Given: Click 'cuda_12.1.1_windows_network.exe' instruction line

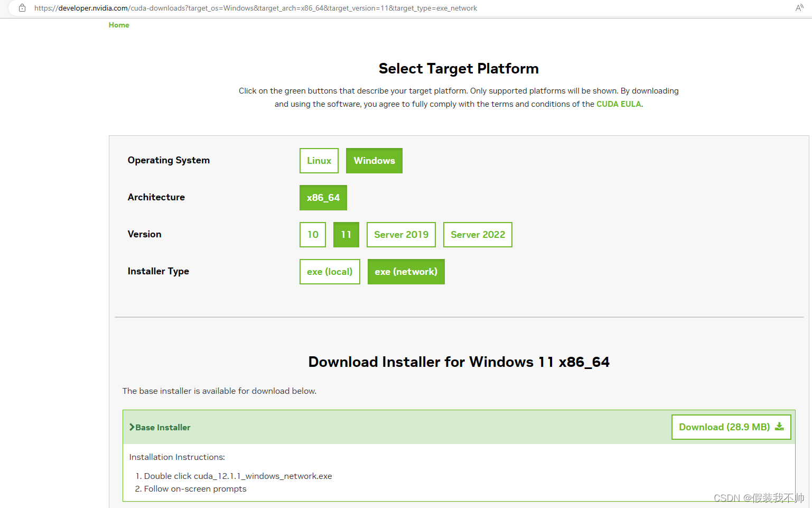Looking at the screenshot, I should coord(238,476).
